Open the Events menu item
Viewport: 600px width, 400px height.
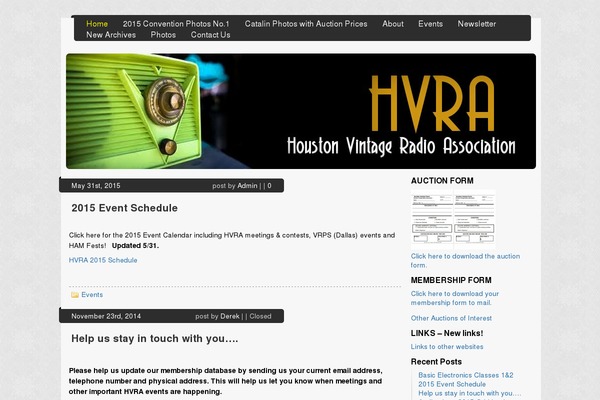tap(430, 24)
